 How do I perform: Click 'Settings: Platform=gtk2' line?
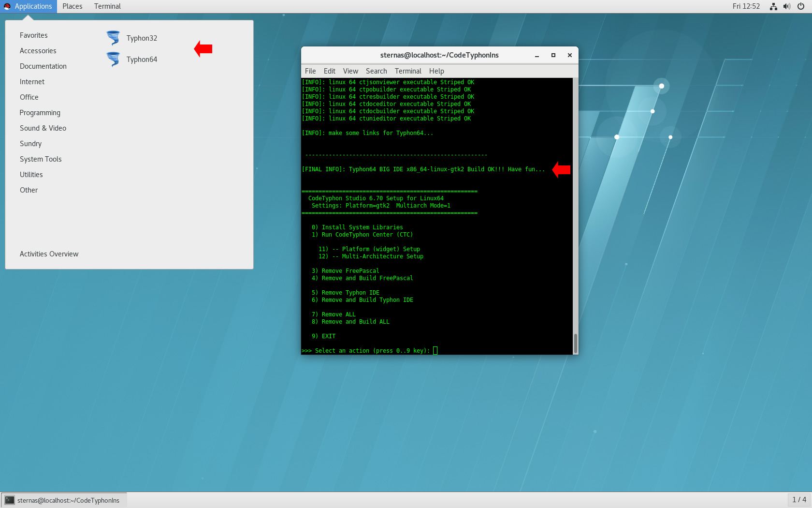[381, 206]
